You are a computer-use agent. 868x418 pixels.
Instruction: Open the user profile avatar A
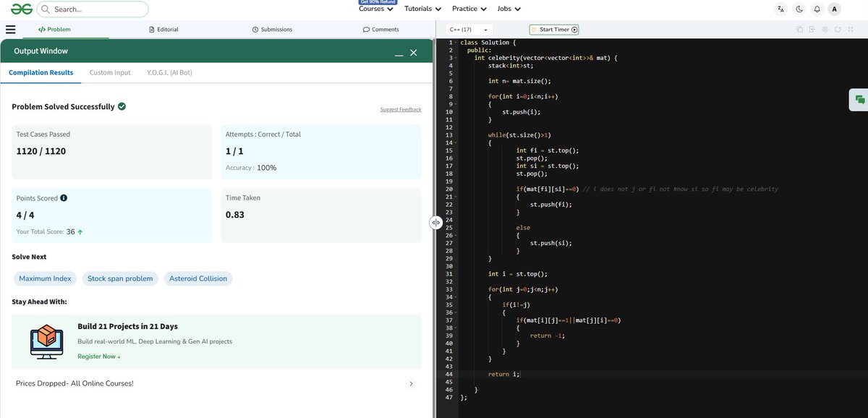pos(835,9)
